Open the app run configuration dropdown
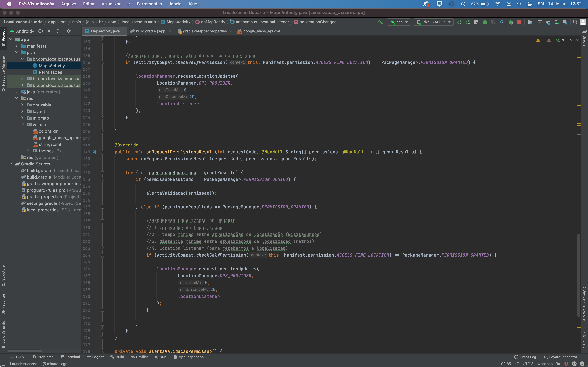The image size is (588, 367). (x=399, y=22)
